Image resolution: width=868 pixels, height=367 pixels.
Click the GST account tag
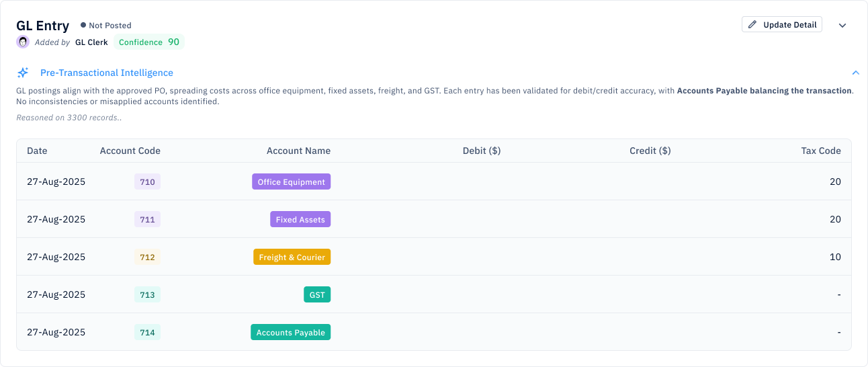coord(317,294)
